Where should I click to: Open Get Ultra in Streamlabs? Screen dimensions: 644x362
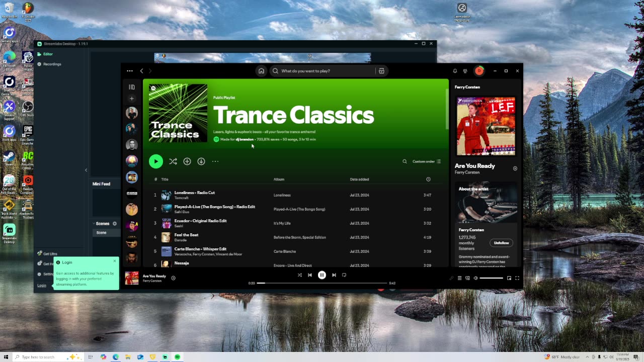pos(47,254)
